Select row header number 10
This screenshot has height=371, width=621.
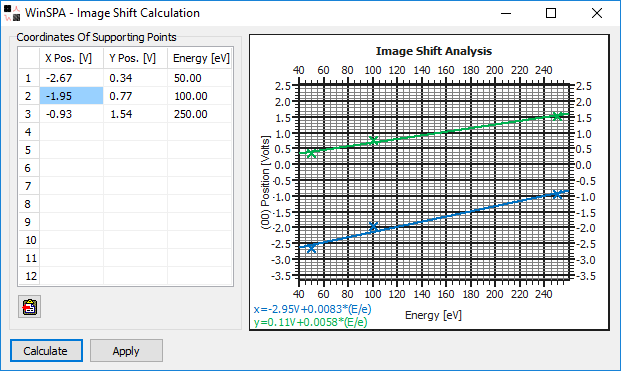click(x=29, y=240)
